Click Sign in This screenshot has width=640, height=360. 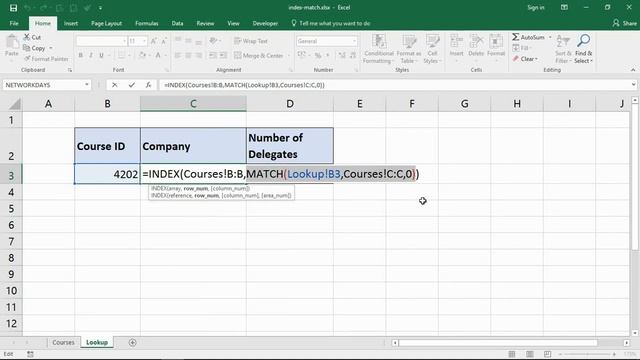(536, 7)
